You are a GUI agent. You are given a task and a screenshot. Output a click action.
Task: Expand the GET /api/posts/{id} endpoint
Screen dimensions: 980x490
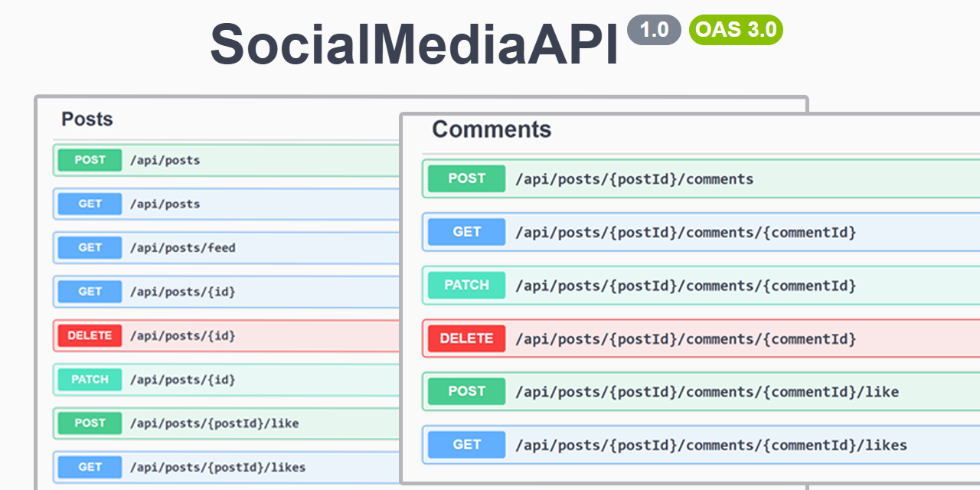(x=230, y=292)
